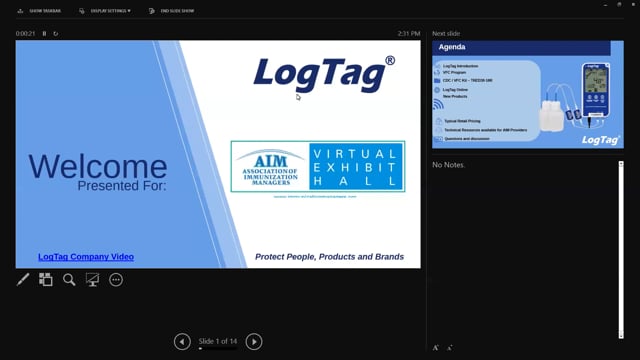Make the notes text smaller
Viewport: 640px width, 360px height.
449,348
